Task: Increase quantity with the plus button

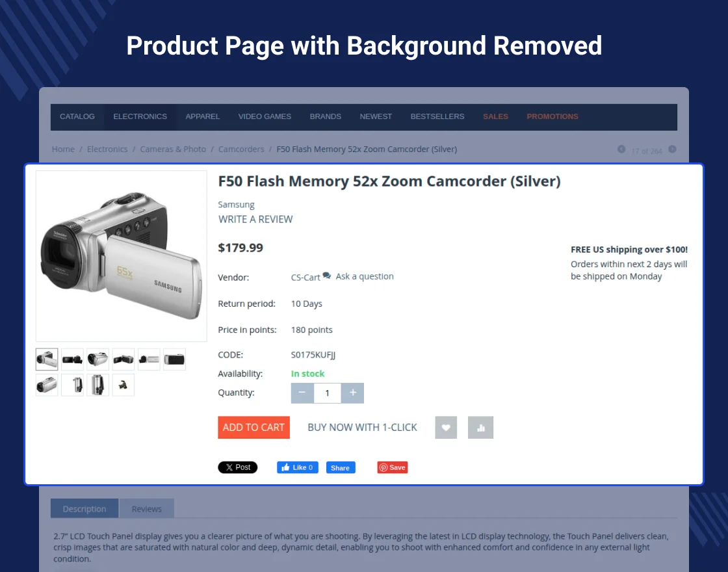Action: coord(353,393)
